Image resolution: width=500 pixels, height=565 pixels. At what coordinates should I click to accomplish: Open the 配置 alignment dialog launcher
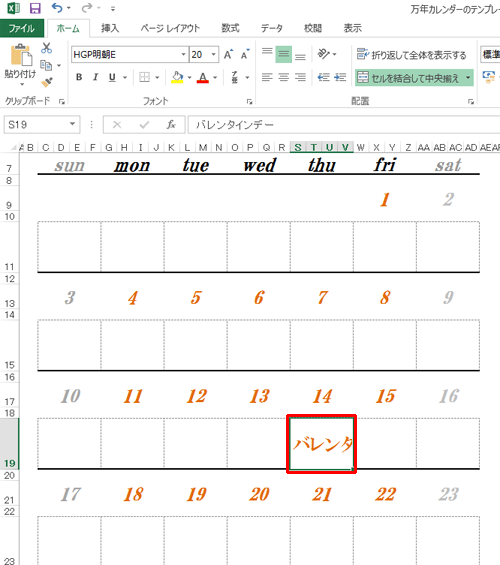pyautogui.click(x=471, y=102)
